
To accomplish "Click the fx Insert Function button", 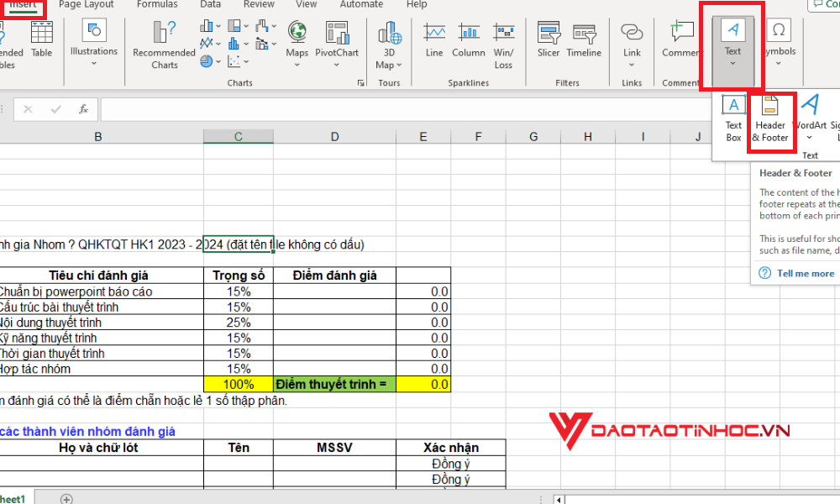I will point(83,109).
